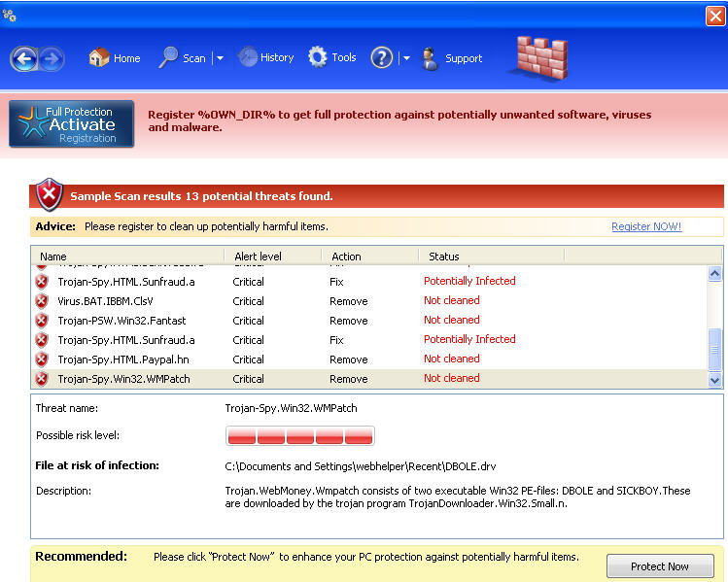Select the Trojan-Spy.HTML.Paypal.hn row

pyautogui.click(x=369, y=359)
